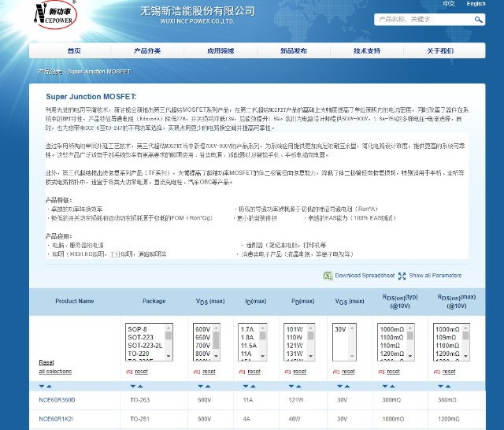The width and height of the screenshot is (504, 430).
Task: Switch site language to English
Action: coord(476,4)
